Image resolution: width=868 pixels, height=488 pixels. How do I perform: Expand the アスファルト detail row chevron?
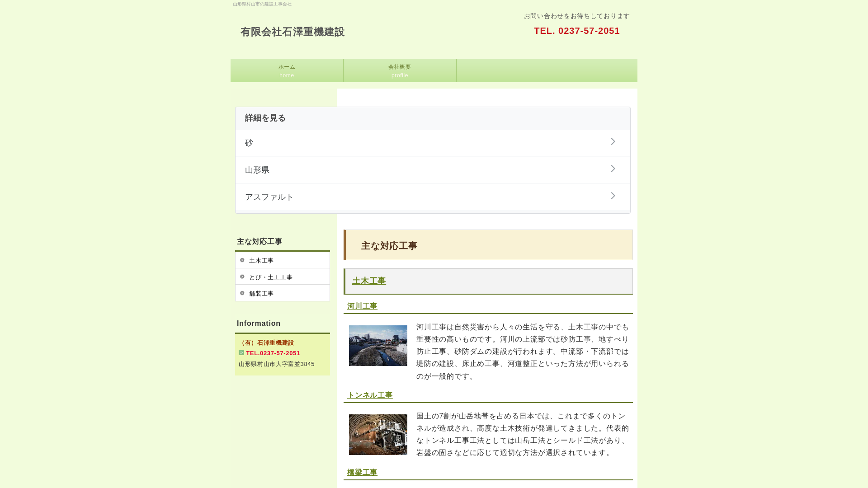pyautogui.click(x=613, y=196)
